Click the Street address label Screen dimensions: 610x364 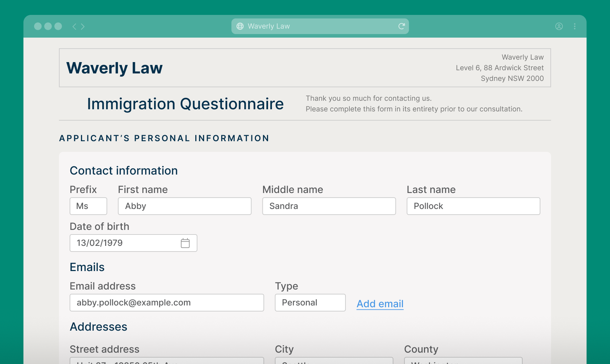coord(104,349)
